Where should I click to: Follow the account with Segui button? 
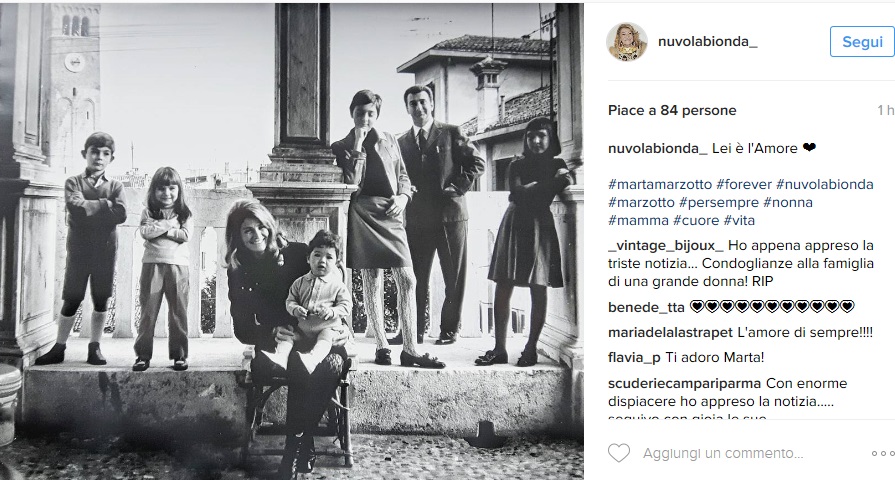click(862, 42)
